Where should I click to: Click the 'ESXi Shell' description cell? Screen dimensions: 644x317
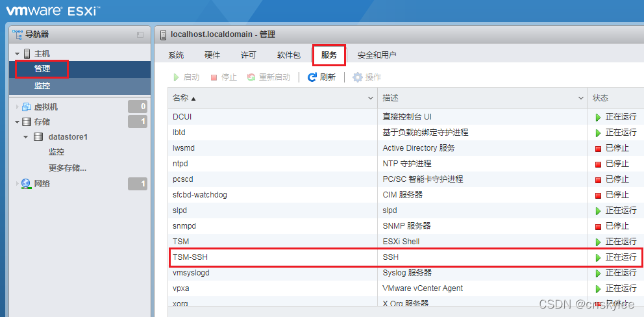401,242
